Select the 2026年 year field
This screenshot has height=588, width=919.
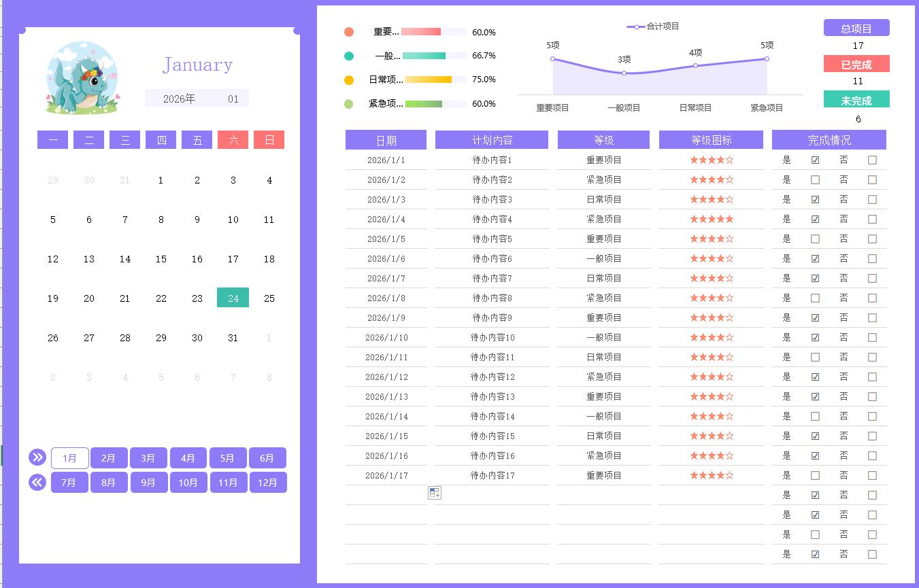pyautogui.click(x=179, y=99)
